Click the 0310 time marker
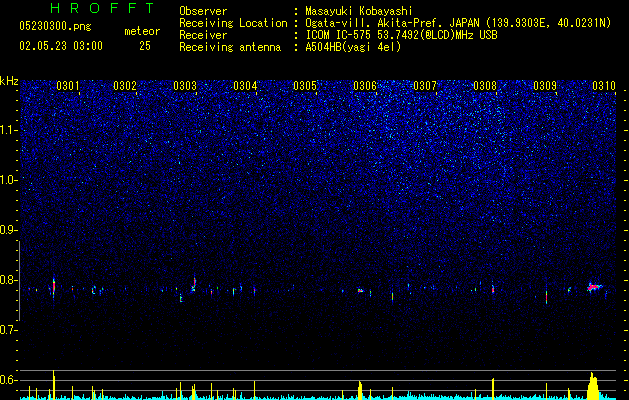The image size is (629, 400). tap(604, 86)
